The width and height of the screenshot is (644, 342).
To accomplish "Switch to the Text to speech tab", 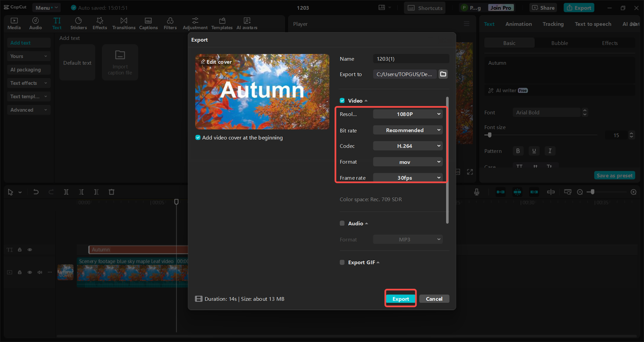I will pos(593,24).
